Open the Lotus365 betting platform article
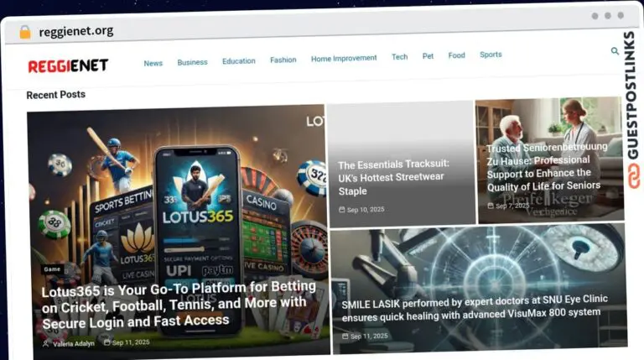Screen dimensions: 644x360 [179, 305]
